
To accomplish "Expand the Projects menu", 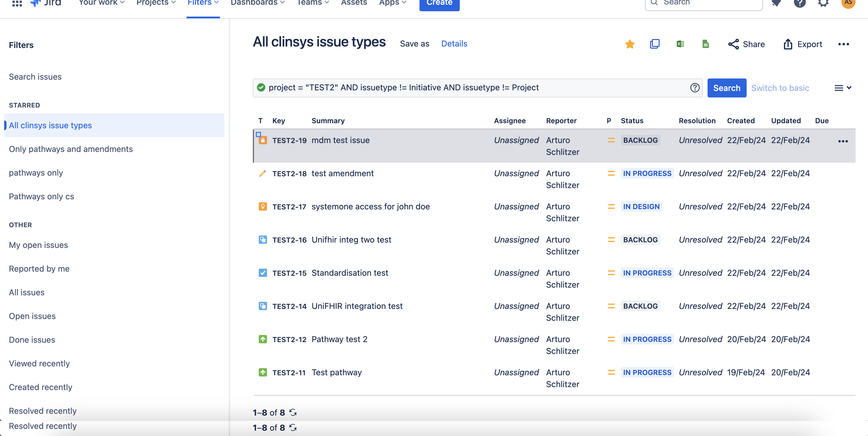I will (156, 3).
